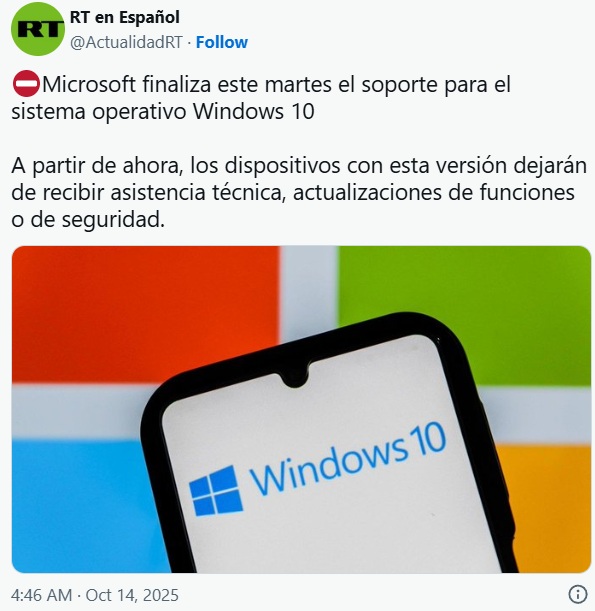Click the text 'o de seguridad.'

pyautogui.click(x=88, y=220)
